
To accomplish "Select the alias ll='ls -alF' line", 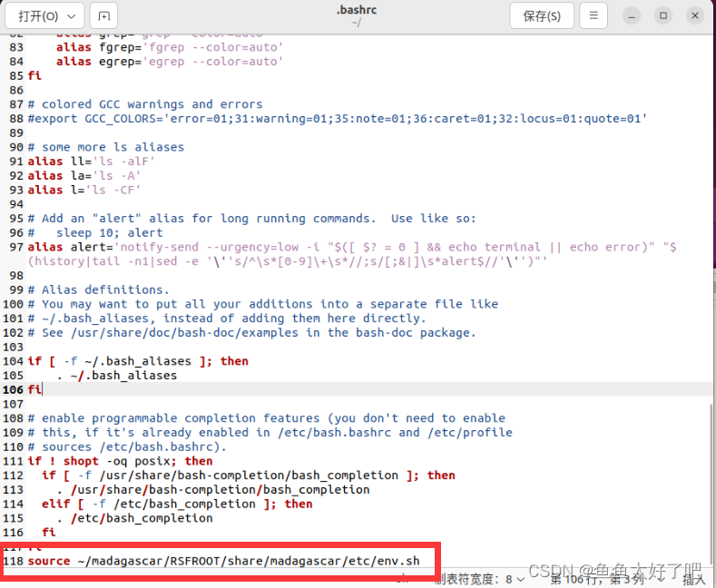I will pos(91,162).
